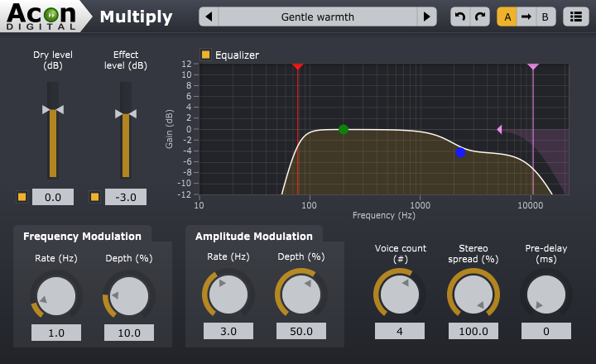Edit Amplitude Modulation Rate value 3.0
This screenshot has width=596, height=364.
[228, 331]
